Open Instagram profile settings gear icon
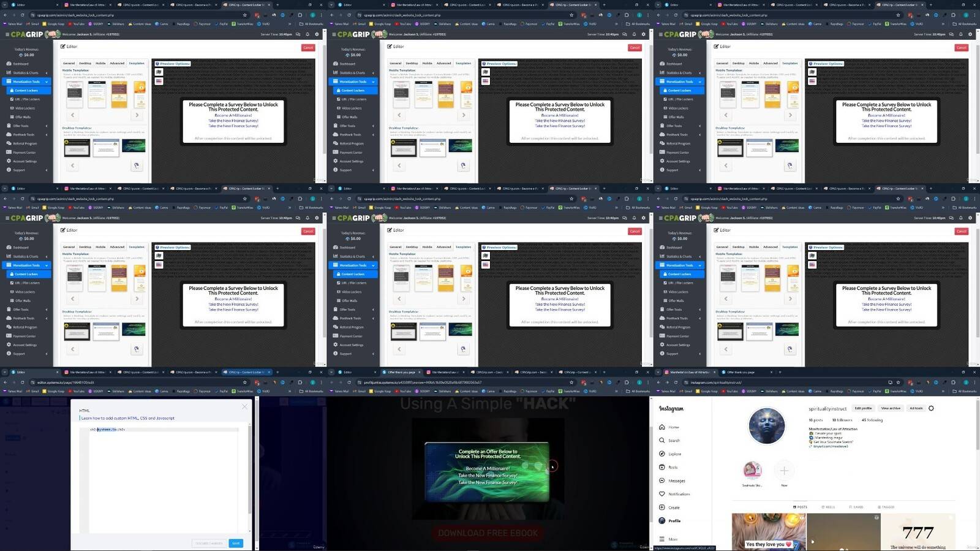The width and height of the screenshot is (980, 551). pos(931,408)
